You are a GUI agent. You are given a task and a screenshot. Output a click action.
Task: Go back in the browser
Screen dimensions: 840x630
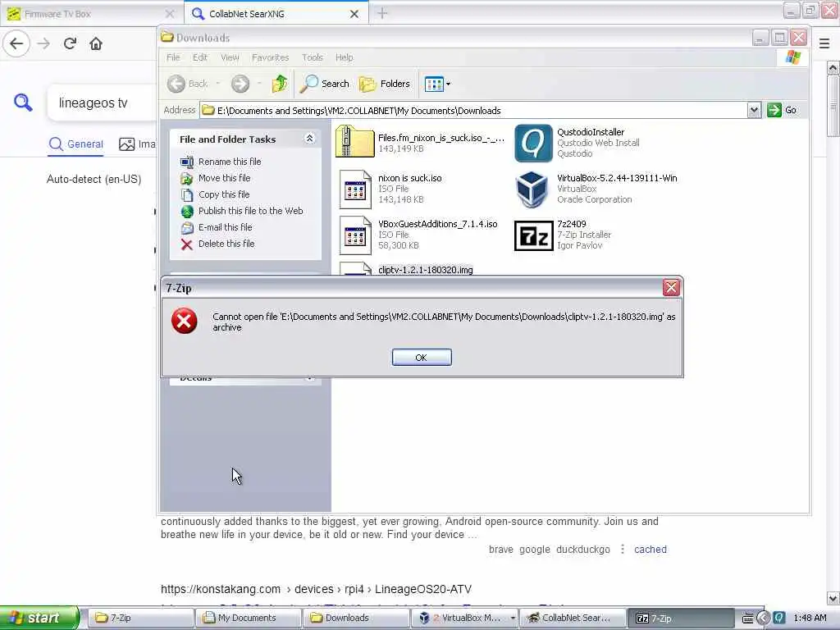pyautogui.click(x=16, y=43)
